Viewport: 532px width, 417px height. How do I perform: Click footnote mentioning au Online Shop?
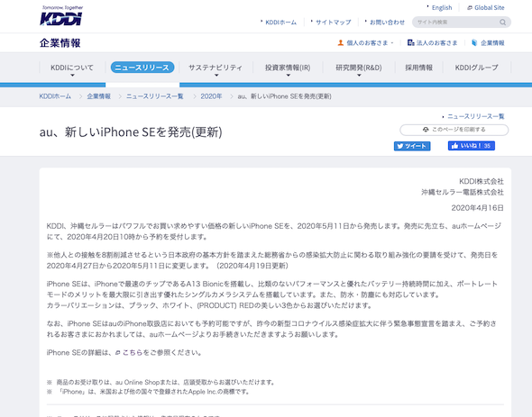(x=166, y=383)
